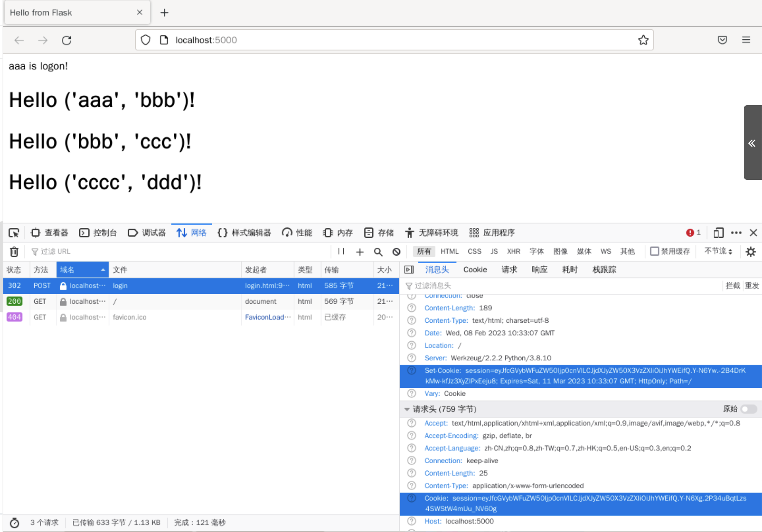762x532 pixels.
Task: Open the Cookie details tab
Action: click(475, 270)
